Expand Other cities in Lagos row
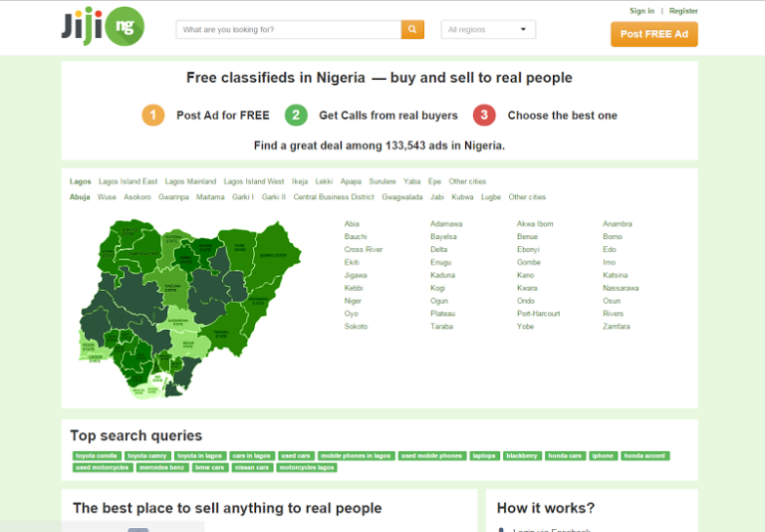 (x=467, y=181)
